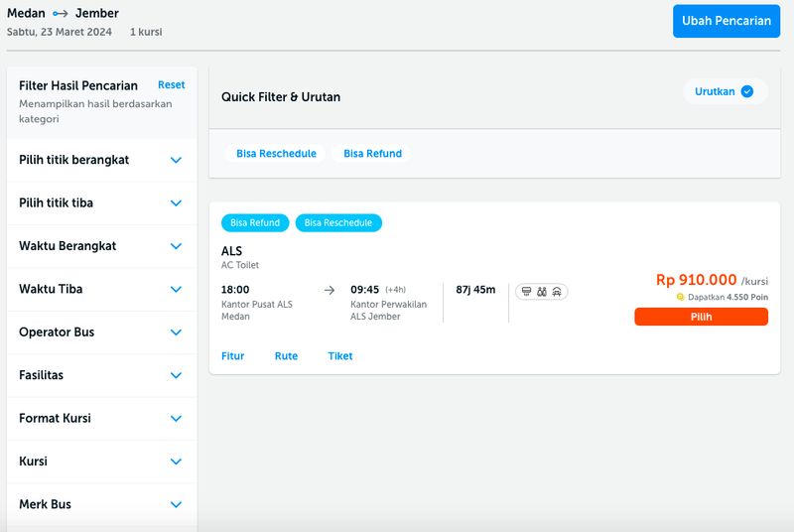The width and height of the screenshot is (794, 532).
Task: Expand Operator Bus filter
Action: tap(102, 332)
